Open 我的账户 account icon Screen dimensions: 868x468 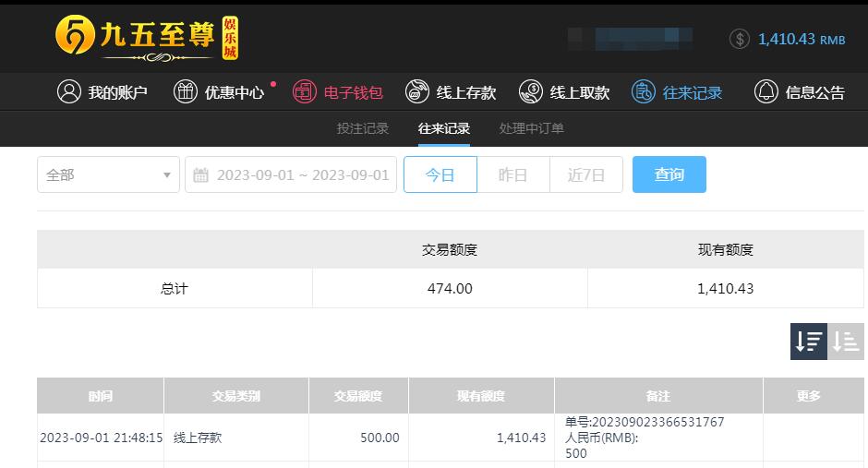point(69,91)
